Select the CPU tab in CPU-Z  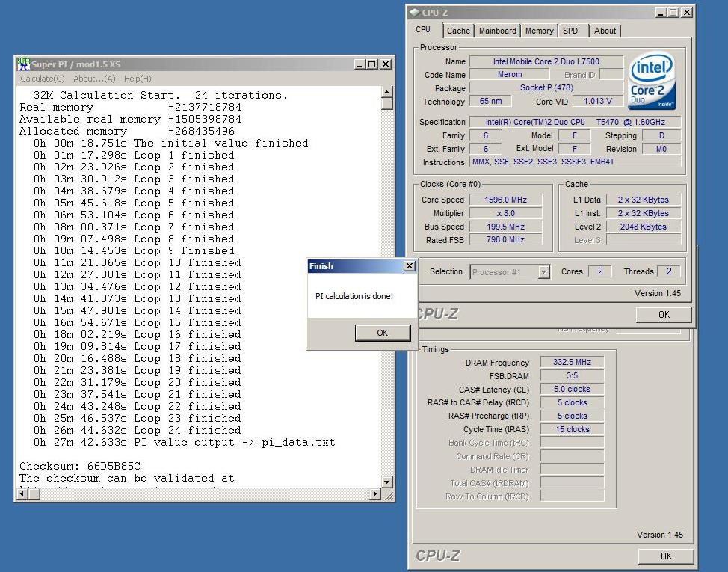(423, 29)
